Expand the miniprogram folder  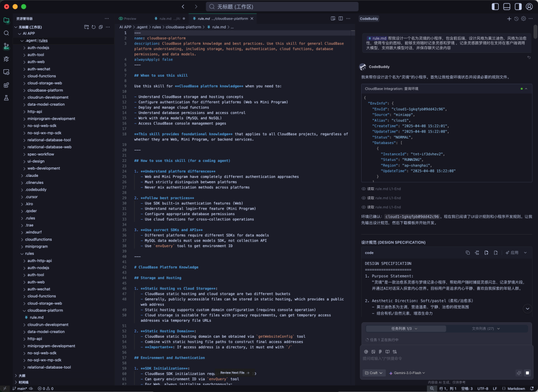(x=22, y=247)
